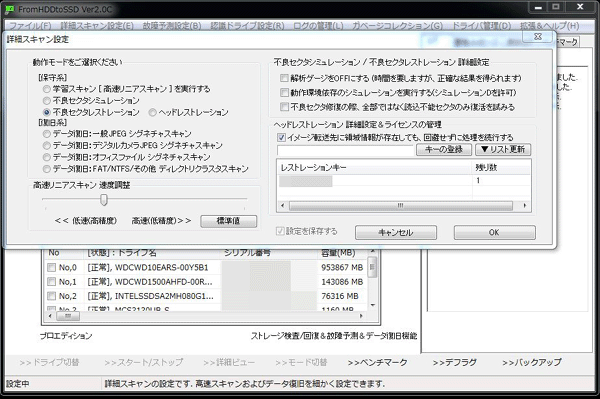Click drive list scroll down arrow

(373, 305)
